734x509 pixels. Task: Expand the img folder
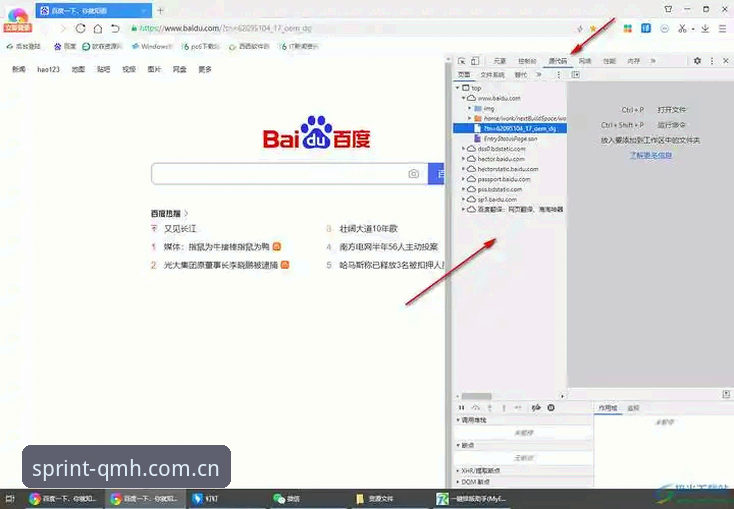click(470, 108)
